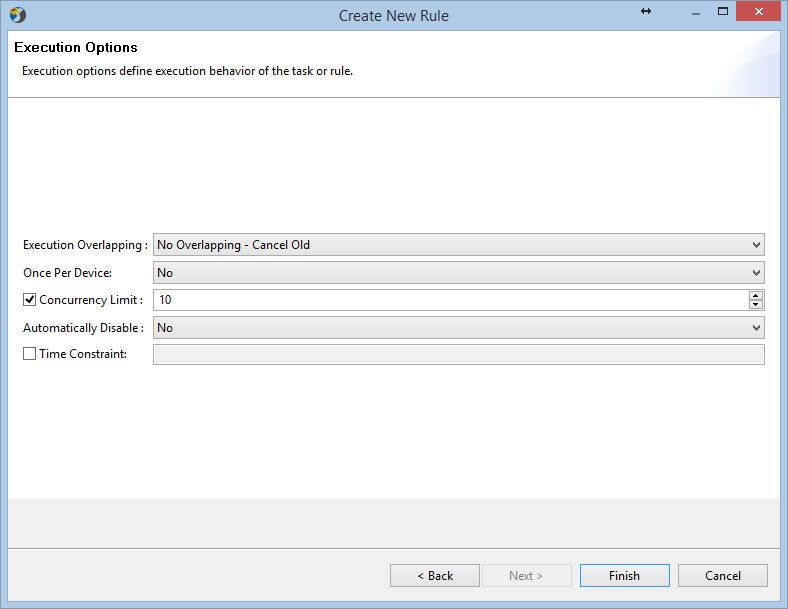The height and width of the screenshot is (609, 788).
Task: Click the Concurrency Limit value field
Action: 451,300
